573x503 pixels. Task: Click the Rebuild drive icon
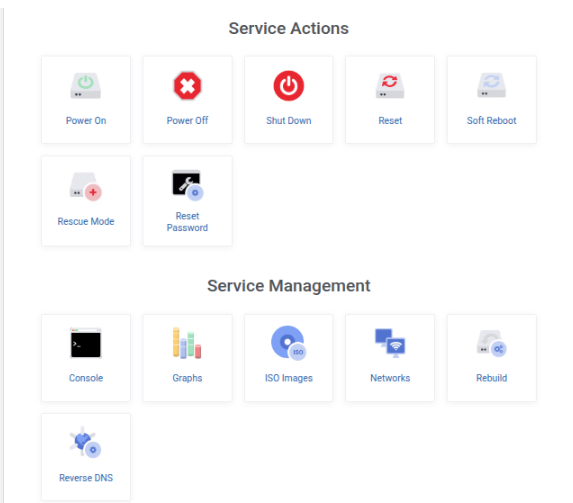(x=492, y=344)
